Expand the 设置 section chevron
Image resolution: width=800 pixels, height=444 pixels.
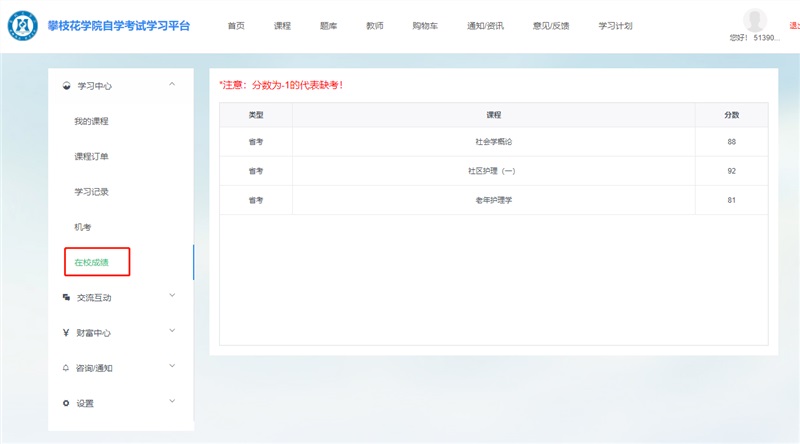[x=172, y=401]
